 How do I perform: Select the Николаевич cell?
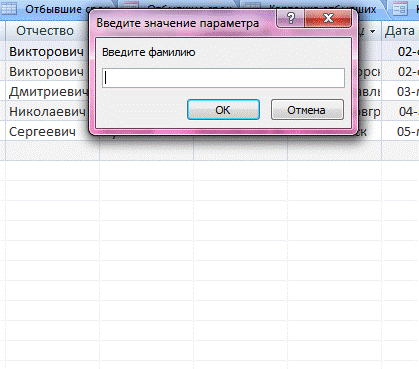coord(47,112)
